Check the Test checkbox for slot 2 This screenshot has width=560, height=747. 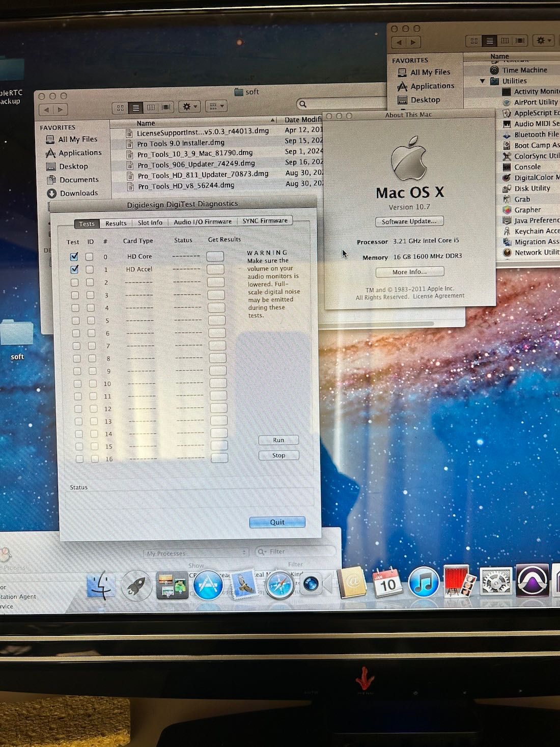75,282
